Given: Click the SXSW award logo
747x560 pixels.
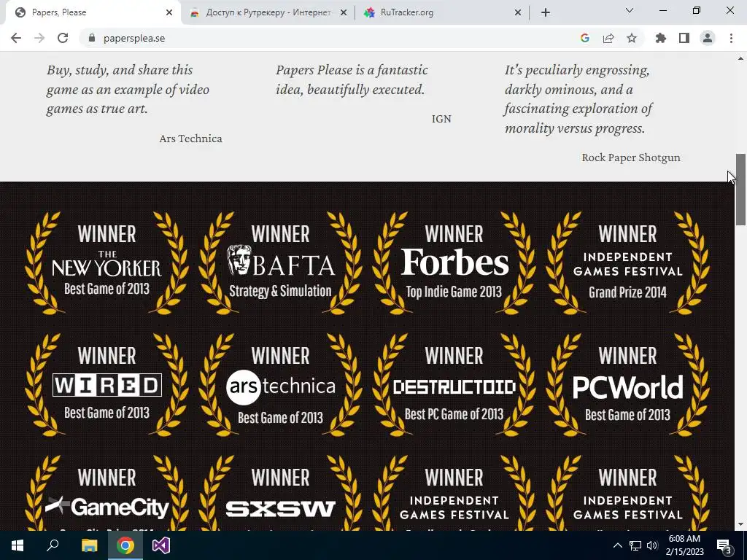Looking at the screenshot, I should tap(281, 508).
